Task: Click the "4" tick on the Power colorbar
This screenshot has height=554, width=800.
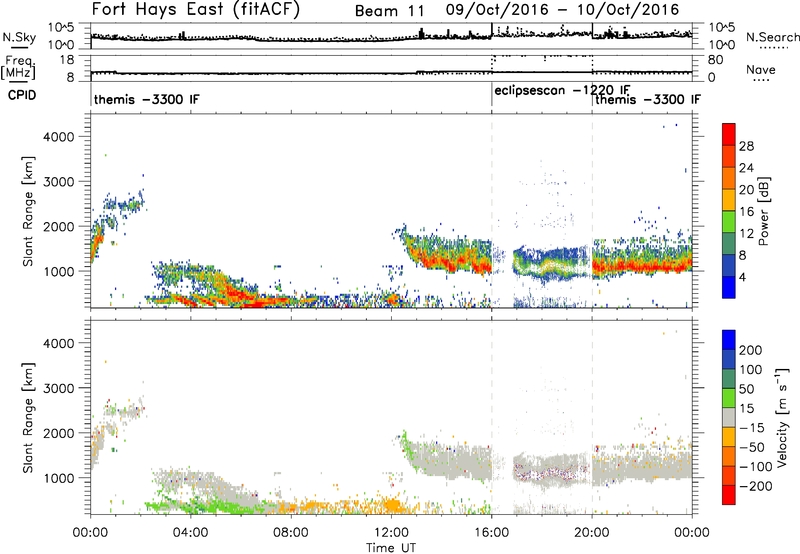Action: pos(743,277)
